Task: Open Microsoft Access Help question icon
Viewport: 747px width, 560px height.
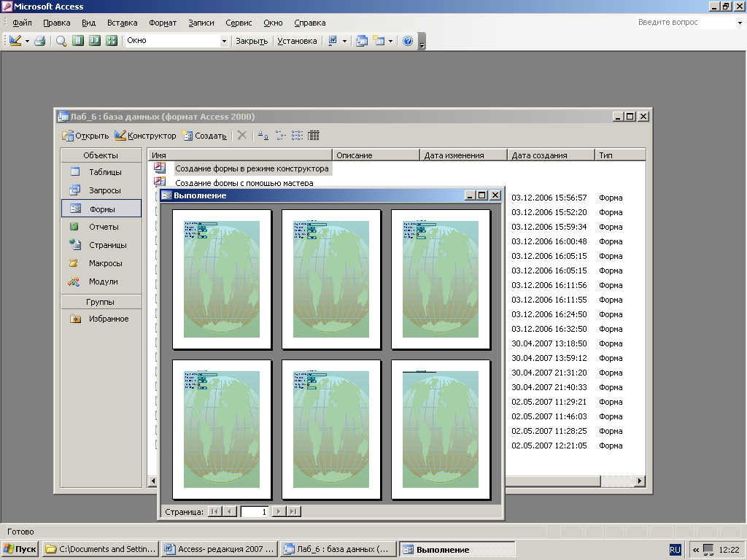Action: [408, 41]
